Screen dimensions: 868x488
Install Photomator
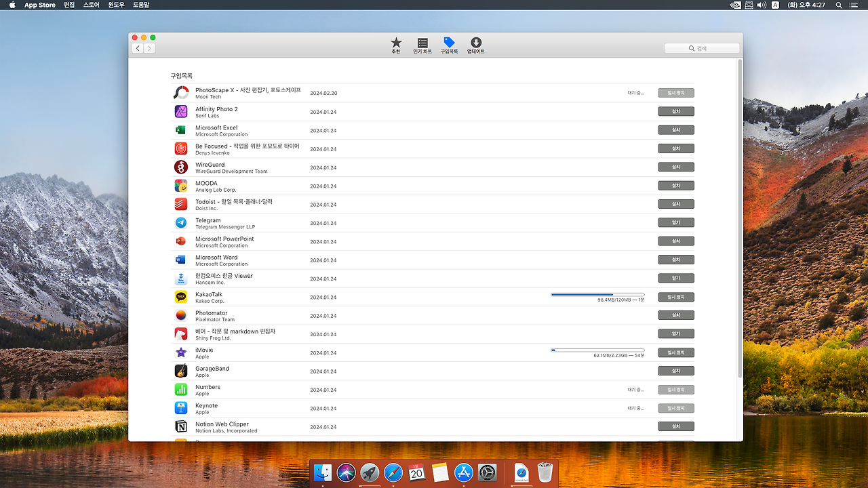point(676,315)
